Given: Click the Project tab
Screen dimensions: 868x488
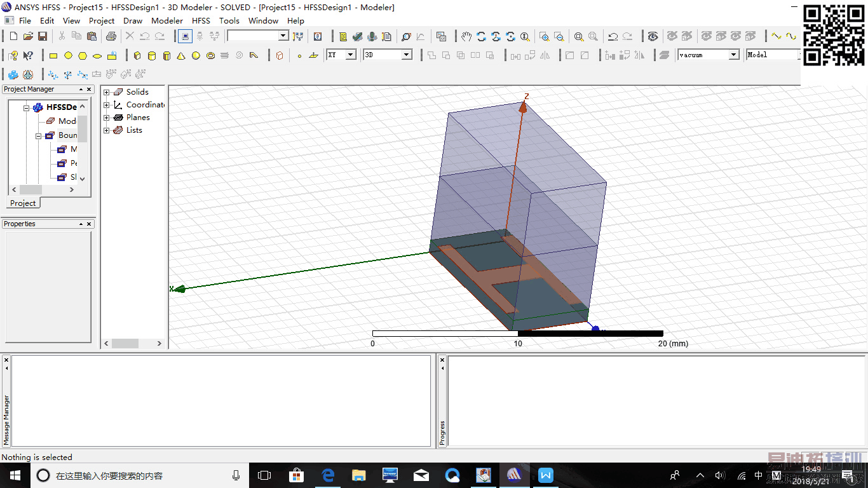Looking at the screenshot, I should coord(23,203).
